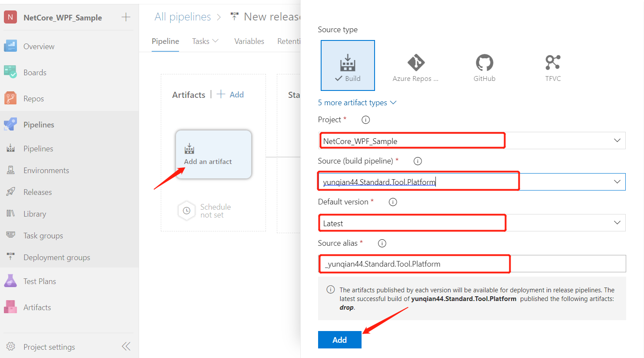Switch to the Pipeline tab
644x358 pixels.
click(165, 41)
